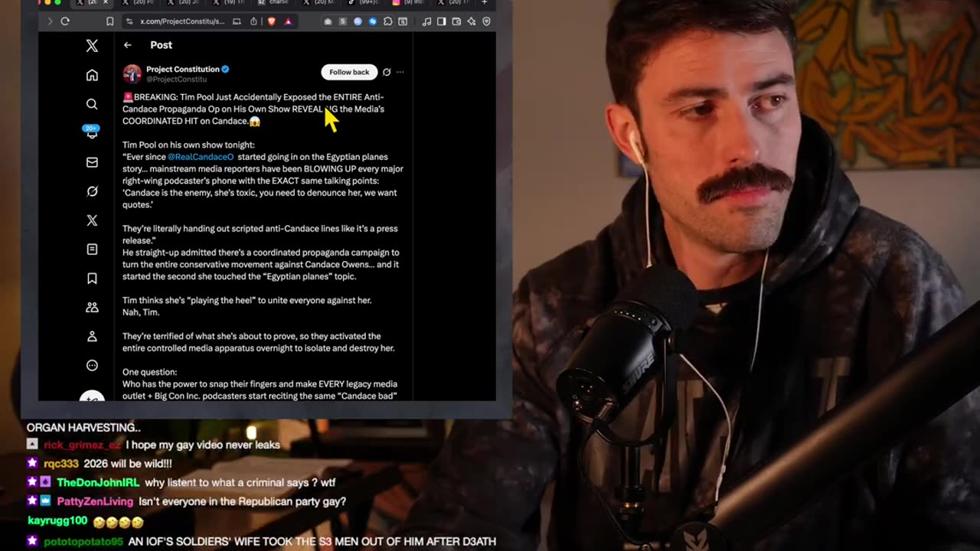Switch to the X tab labeled '(19)'

(228, 2)
